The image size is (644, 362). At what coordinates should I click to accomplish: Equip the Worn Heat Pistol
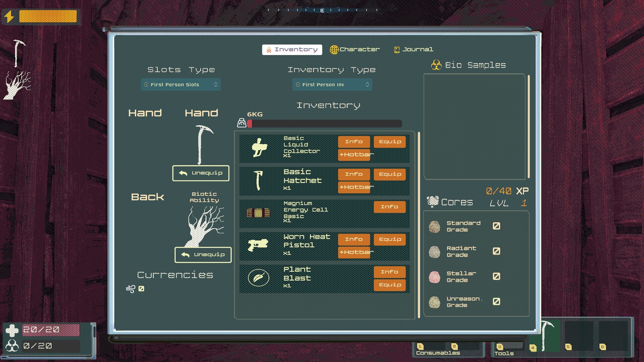390,239
